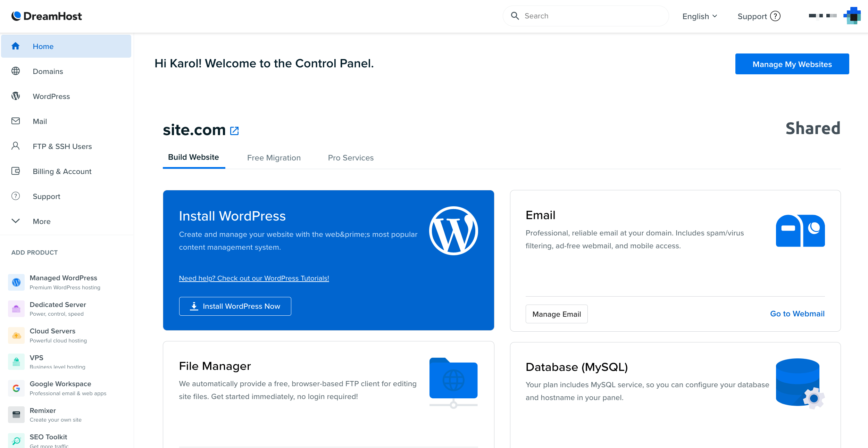The height and width of the screenshot is (448, 868).
Task: Select Dedicated Server product label
Action: [x=58, y=305]
